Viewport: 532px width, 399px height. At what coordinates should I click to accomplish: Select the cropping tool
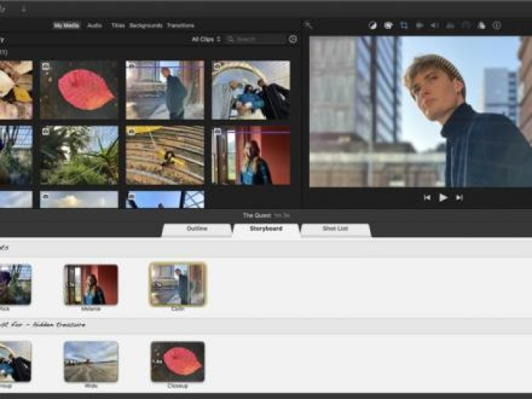(x=404, y=25)
